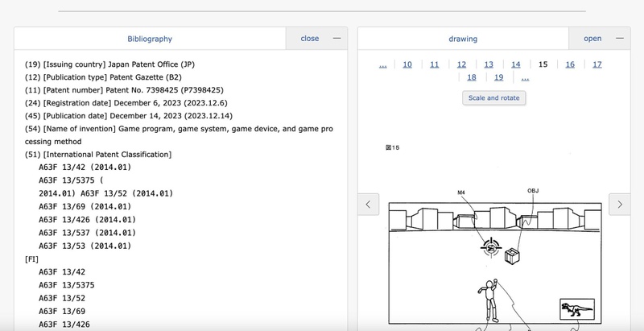Show next drawing with right chevron
The height and width of the screenshot is (331, 644).
[x=619, y=204]
